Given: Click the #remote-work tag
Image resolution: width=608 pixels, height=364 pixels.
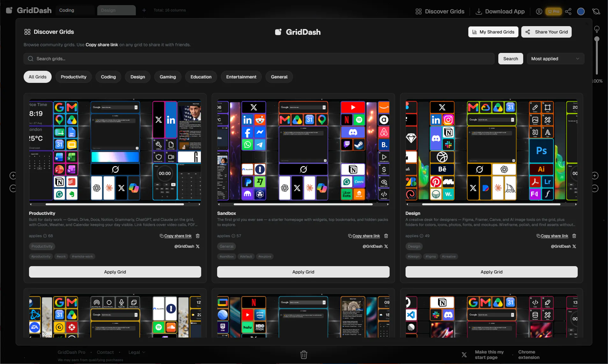Looking at the screenshot, I should point(82,257).
